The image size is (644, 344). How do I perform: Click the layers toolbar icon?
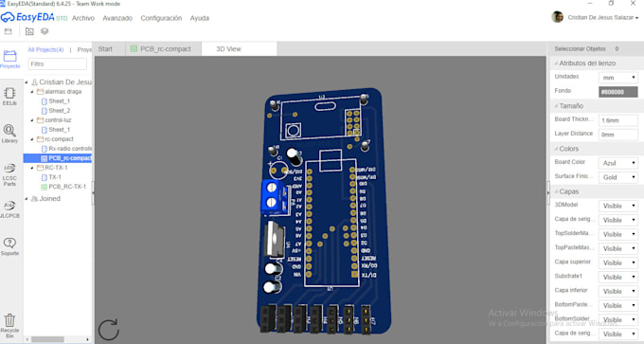pos(45,31)
